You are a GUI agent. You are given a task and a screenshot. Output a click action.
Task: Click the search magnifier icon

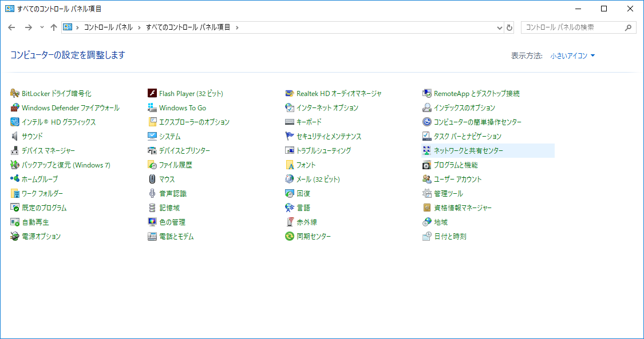pyautogui.click(x=628, y=27)
